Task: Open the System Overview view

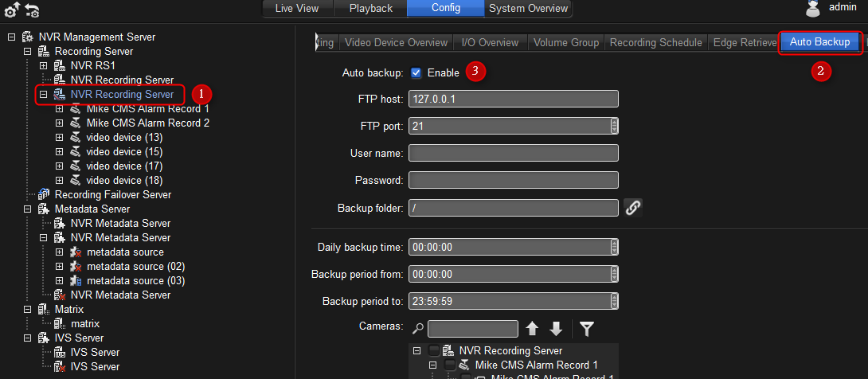Action: (529, 9)
